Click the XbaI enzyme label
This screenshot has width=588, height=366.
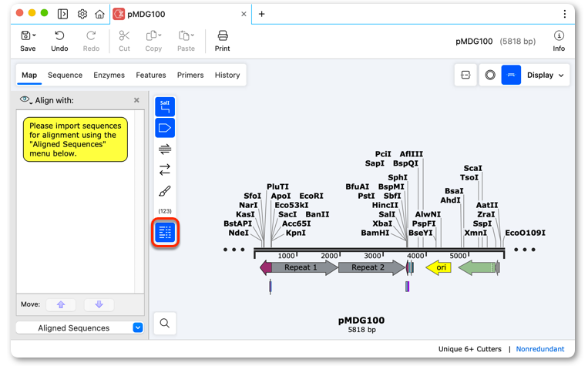tap(382, 223)
